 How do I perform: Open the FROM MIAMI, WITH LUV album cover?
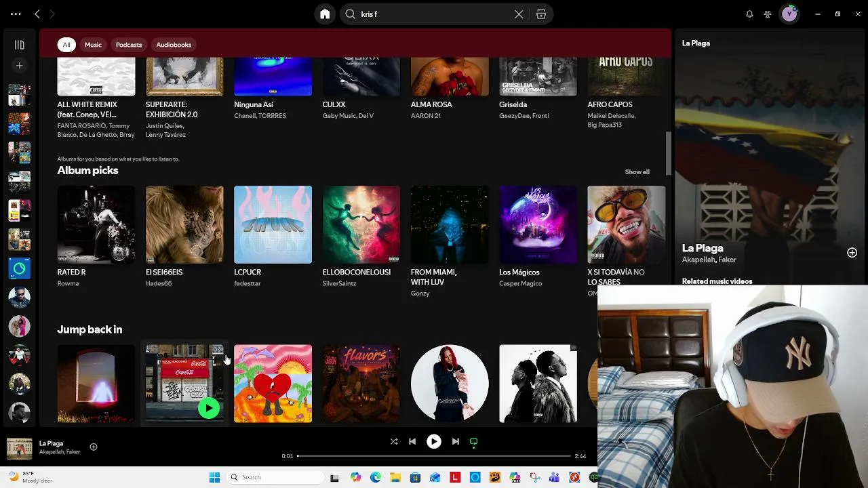click(450, 224)
